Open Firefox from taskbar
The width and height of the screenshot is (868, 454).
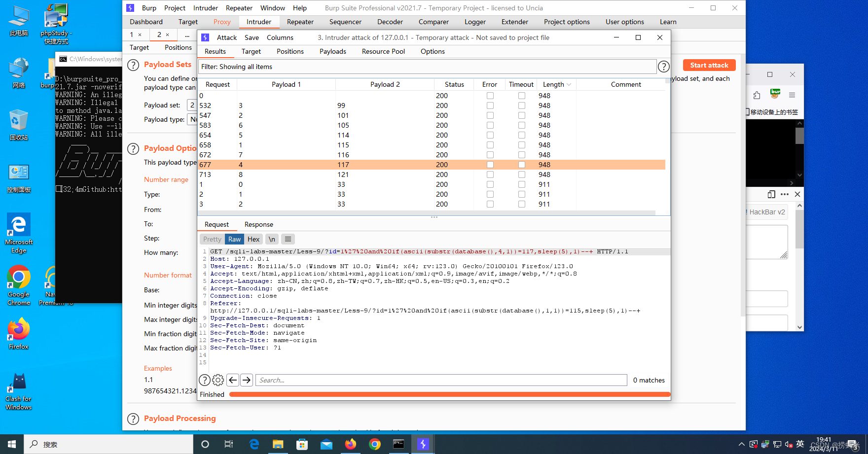[351, 444]
